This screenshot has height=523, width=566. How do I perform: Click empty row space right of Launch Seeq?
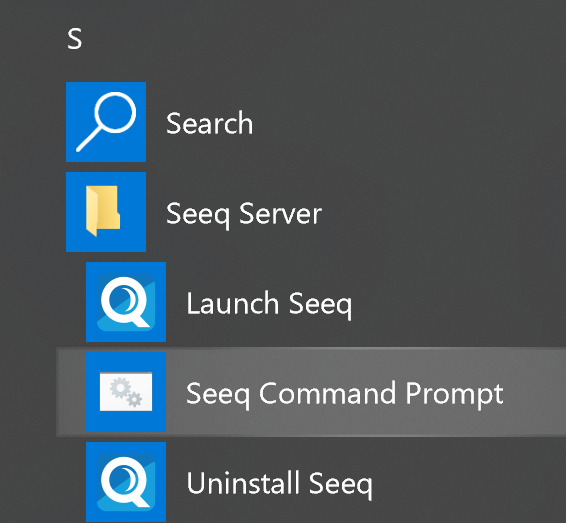coord(458,302)
